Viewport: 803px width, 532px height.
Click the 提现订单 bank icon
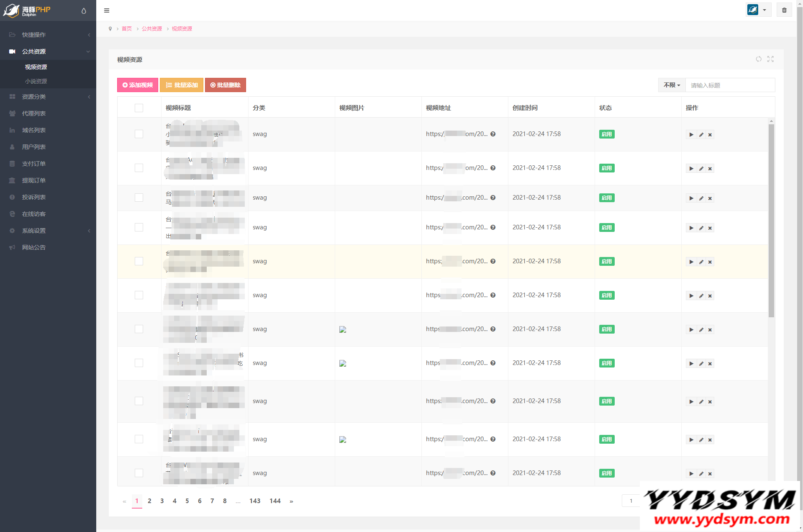point(12,180)
